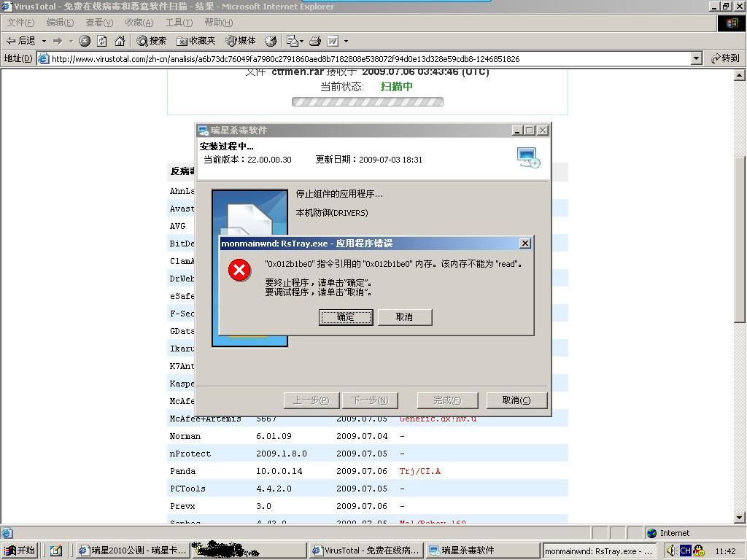Click the 开始 Start button

click(20, 551)
